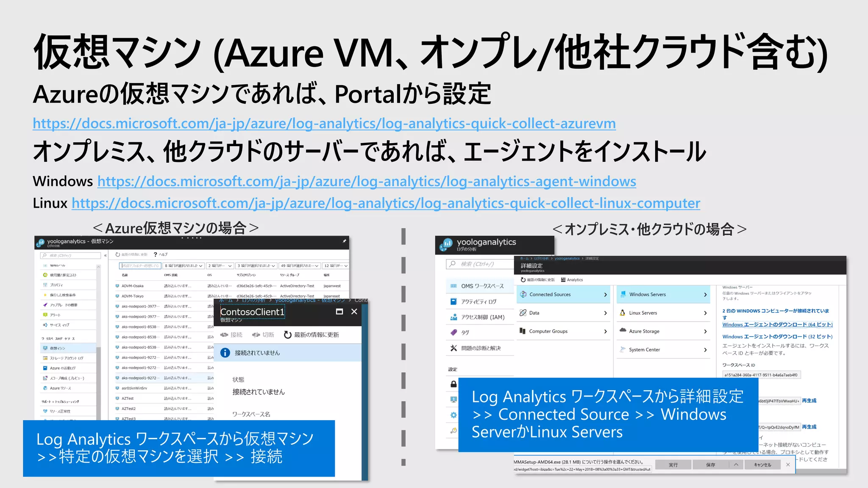Click 最新の情報に更新 in 詳細設定 toolbar

[537, 280]
